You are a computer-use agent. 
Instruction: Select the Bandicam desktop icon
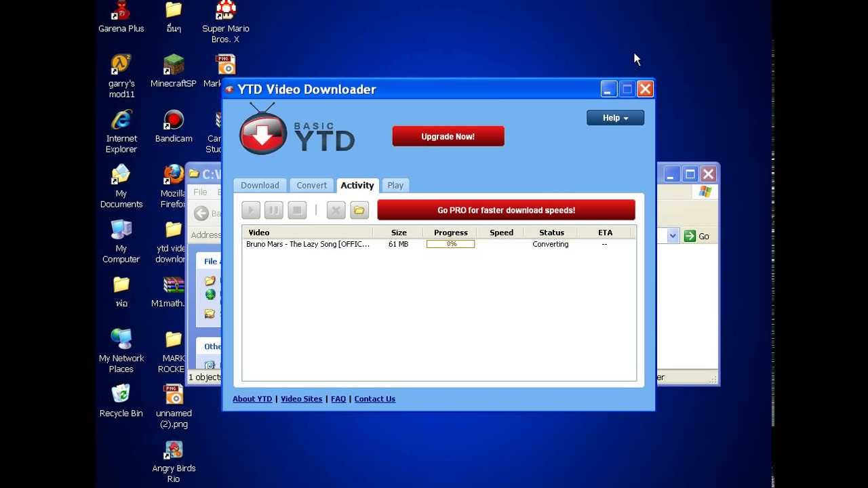(x=174, y=126)
